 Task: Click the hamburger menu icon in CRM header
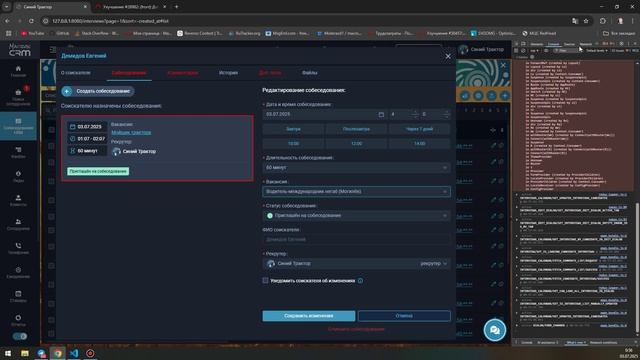pos(53,49)
